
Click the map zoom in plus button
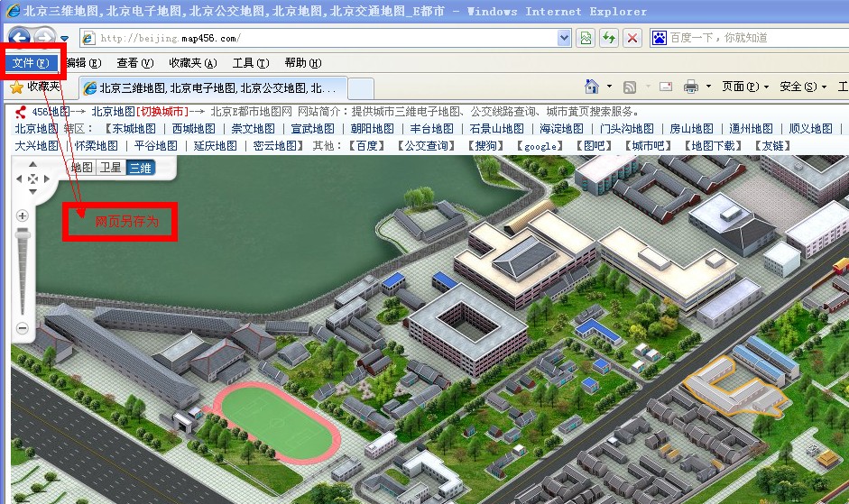click(x=23, y=216)
